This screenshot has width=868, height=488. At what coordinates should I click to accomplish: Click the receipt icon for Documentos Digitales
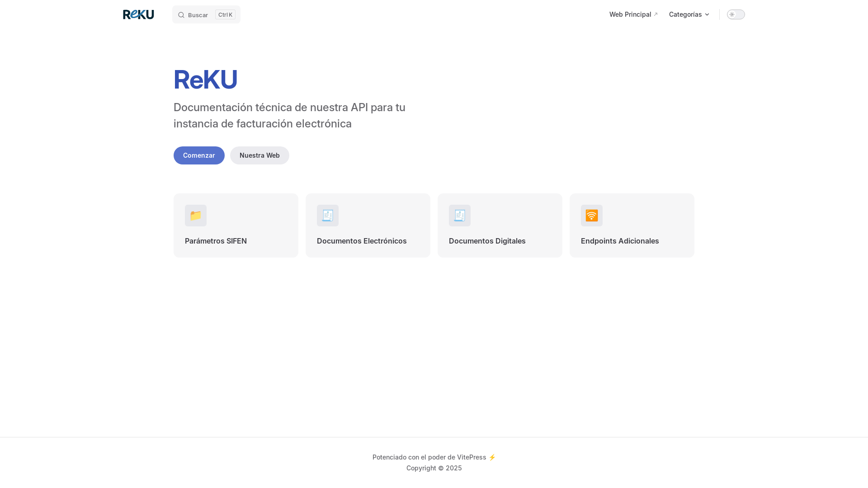pyautogui.click(x=460, y=216)
